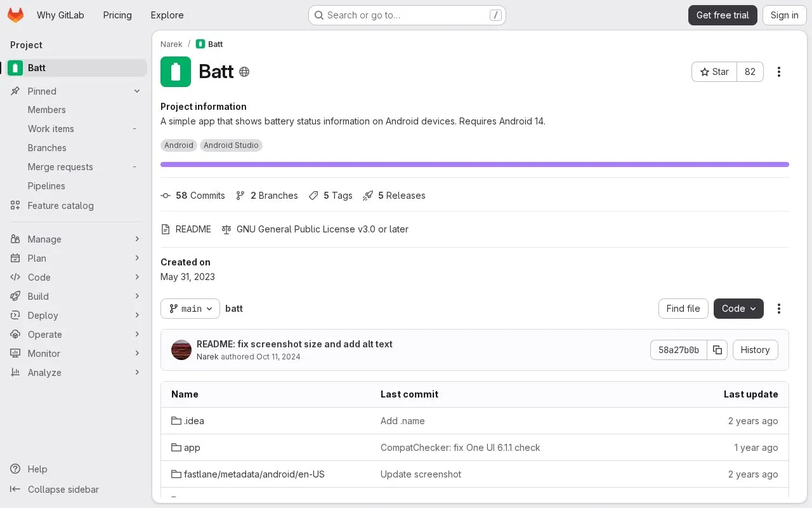The height and width of the screenshot is (508, 812).
Task: Click the purple language bar
Action: (x=475, y=164)
